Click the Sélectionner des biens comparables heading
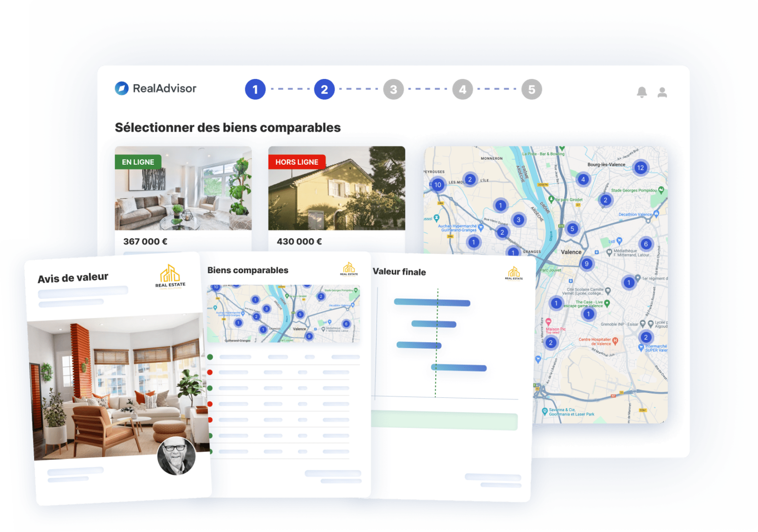Image resolution: width=758 pixels, height=532 pixels. point(227,127)
